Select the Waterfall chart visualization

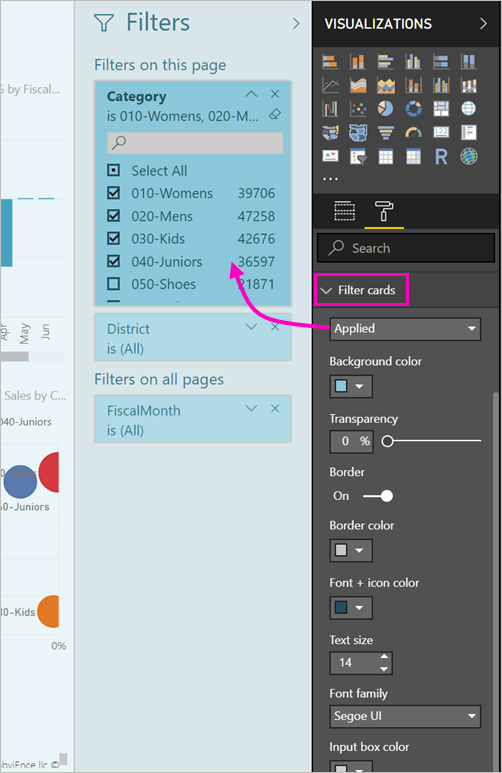(330, 108)
